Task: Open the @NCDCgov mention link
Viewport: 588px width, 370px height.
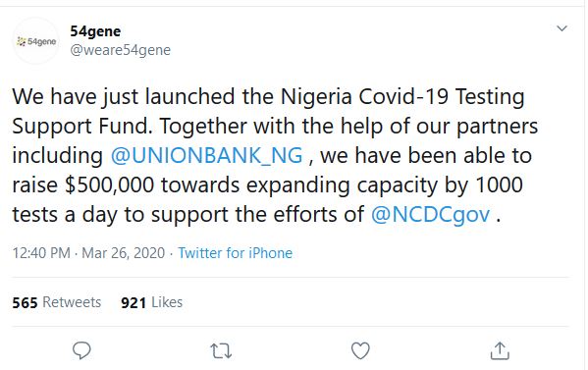Action: coord(430,215)
